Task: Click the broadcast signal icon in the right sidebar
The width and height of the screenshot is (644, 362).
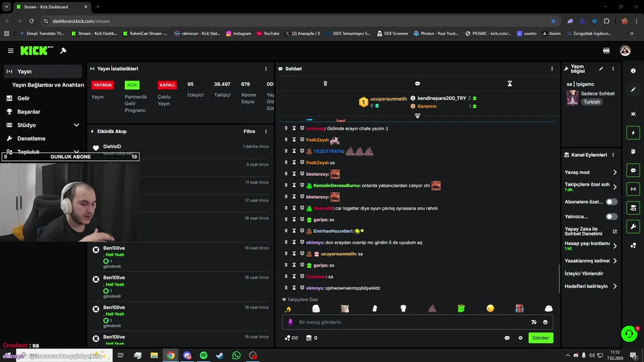Action: coord(633,189)
